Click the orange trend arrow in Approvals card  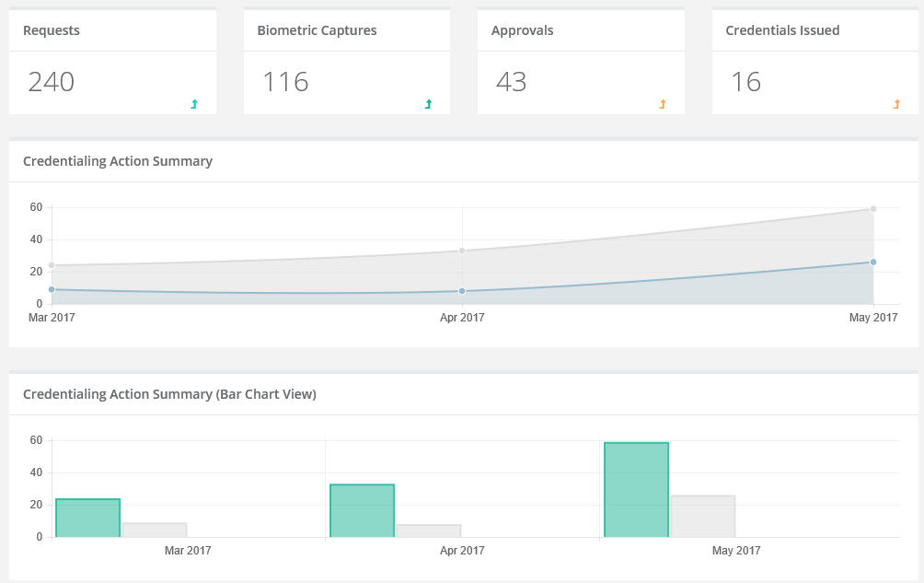pyautogui.click(x=663, y=104)
